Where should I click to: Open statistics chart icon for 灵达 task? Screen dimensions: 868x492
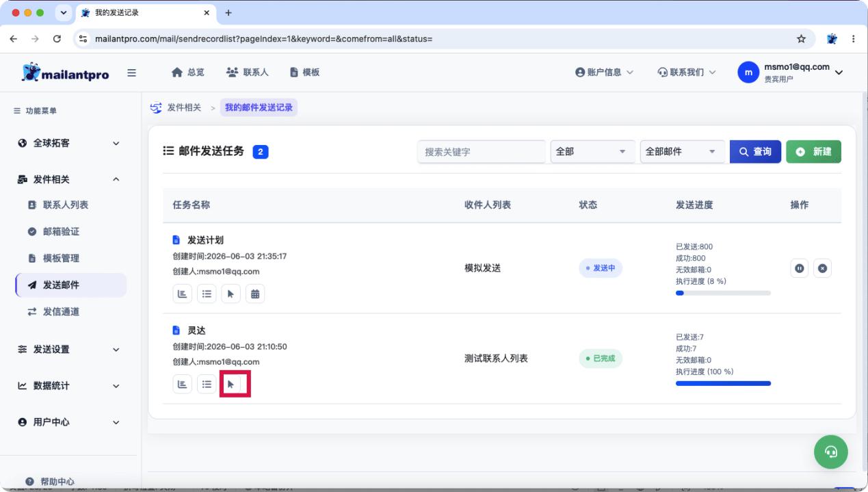pyautogui.click(x=182, y=384)
